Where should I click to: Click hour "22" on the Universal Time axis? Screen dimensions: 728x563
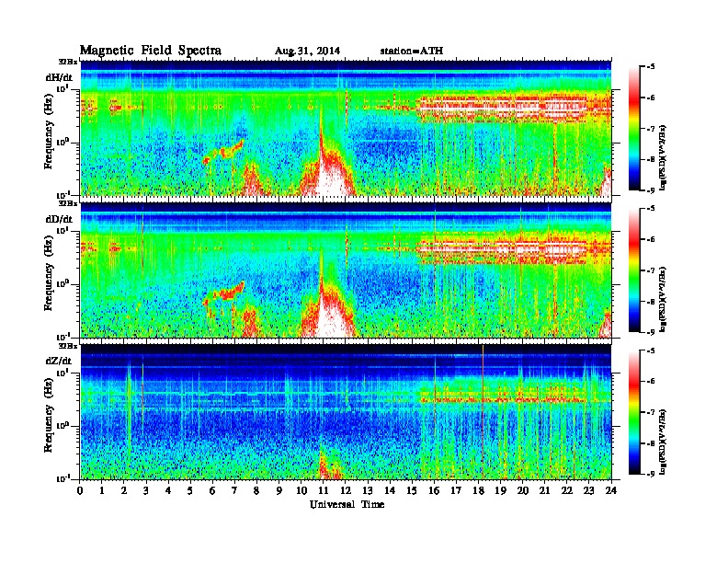point(567,490)
